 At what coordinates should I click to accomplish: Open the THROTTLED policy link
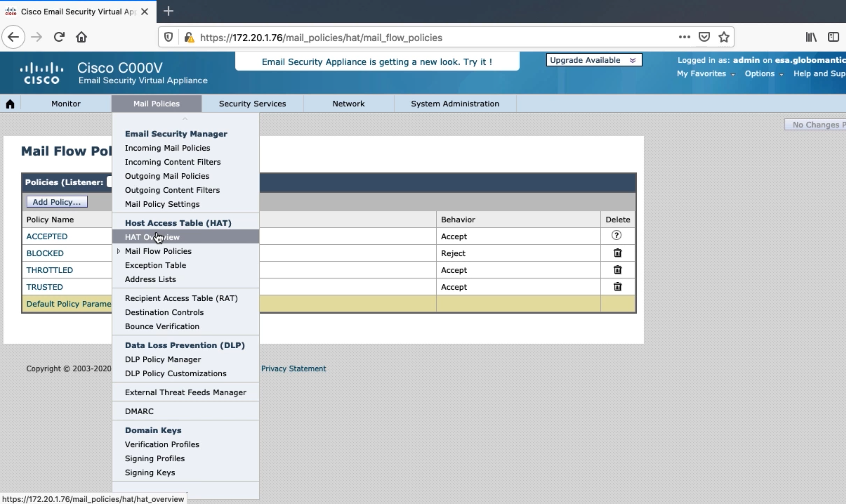(x=50, y=270)
